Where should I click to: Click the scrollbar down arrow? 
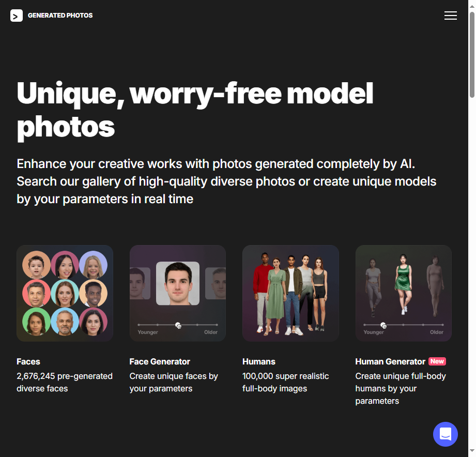tap(472, 451)
